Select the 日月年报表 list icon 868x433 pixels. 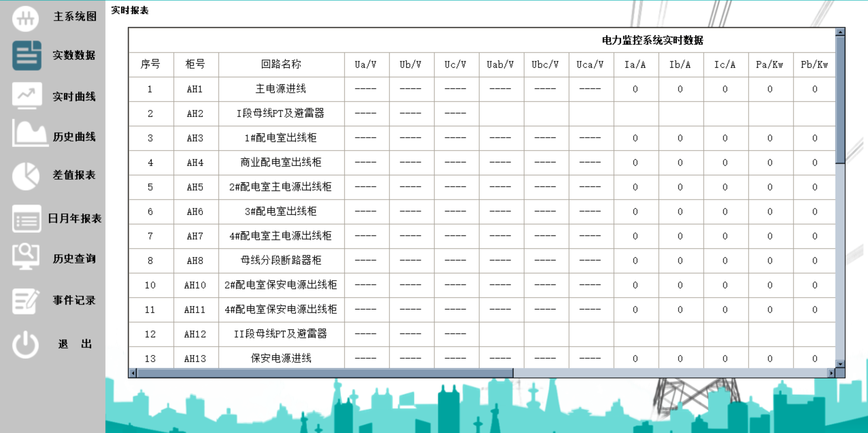point(26,219)
